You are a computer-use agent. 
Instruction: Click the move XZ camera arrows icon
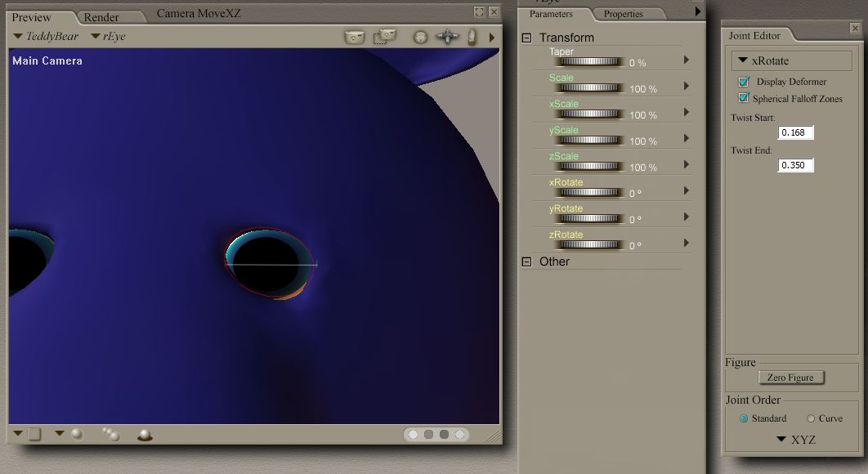point(447,37)
